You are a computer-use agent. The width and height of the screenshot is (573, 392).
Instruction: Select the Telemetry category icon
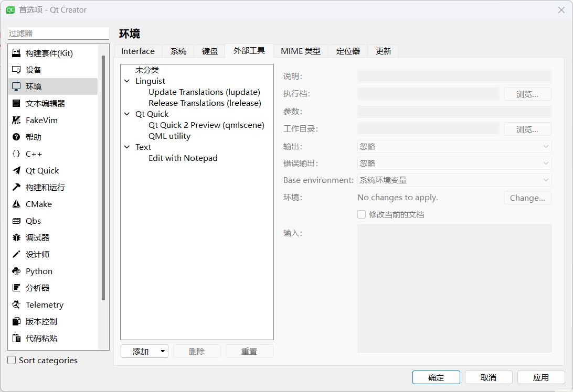click(x=16, y=305)
